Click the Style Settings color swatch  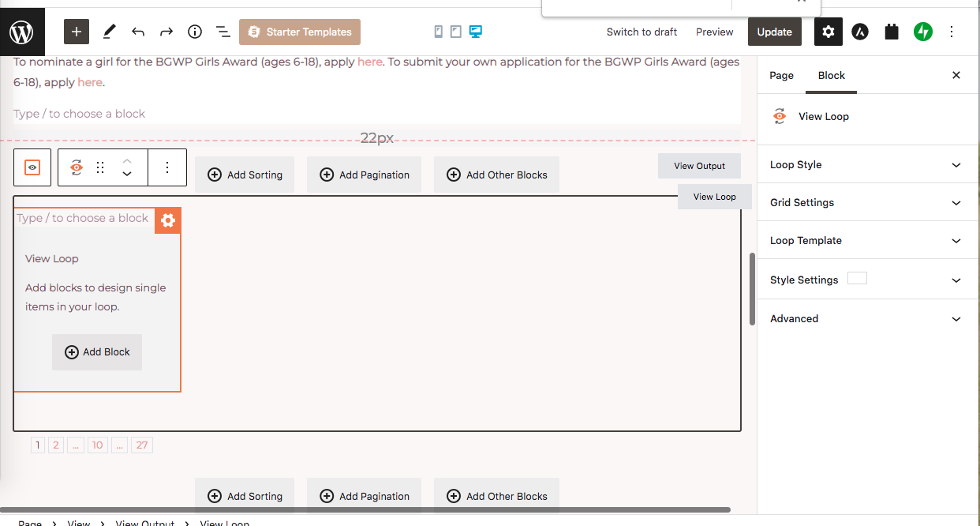coord(857,279)
